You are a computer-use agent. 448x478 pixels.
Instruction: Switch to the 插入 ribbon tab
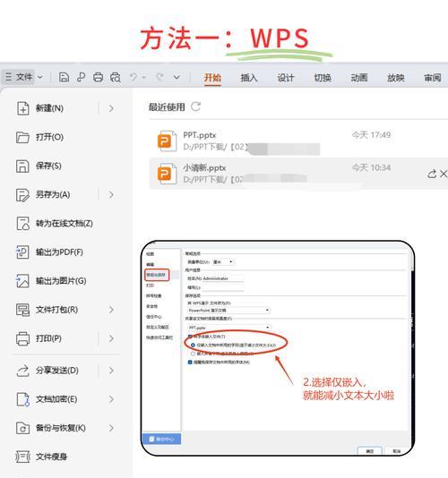pos(249,78)
